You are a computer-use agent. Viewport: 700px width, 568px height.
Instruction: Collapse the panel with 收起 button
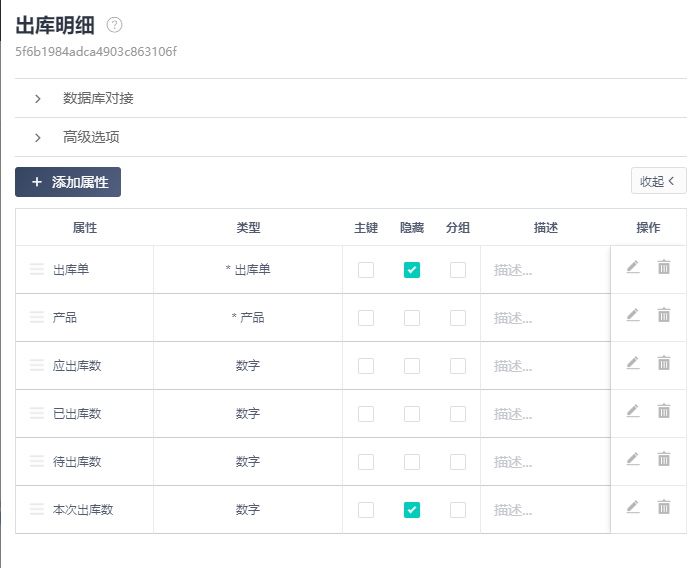pyautogui.click(x=658, y=181)
